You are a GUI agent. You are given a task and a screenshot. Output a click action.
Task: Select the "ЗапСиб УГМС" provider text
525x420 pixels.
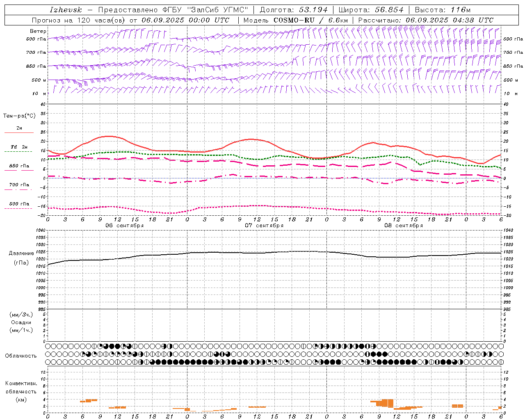[x=217, y=10]
